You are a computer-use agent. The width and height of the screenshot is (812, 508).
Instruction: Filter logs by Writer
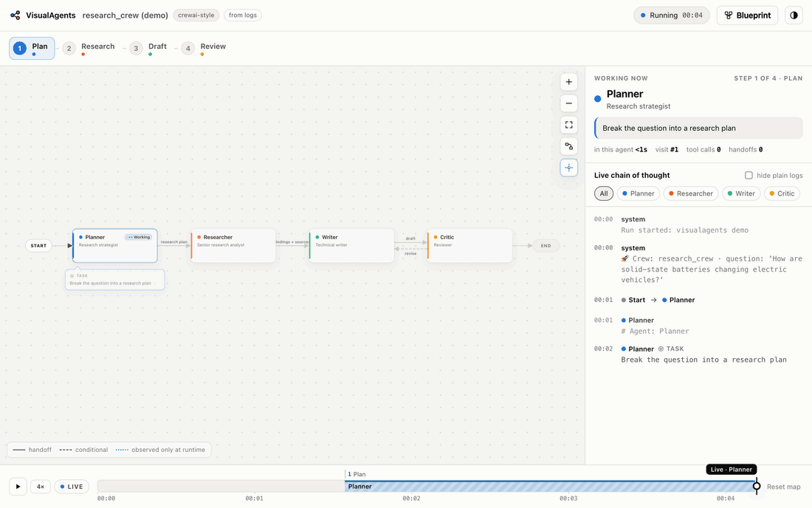pyautogui.click(x=741, y=193)
